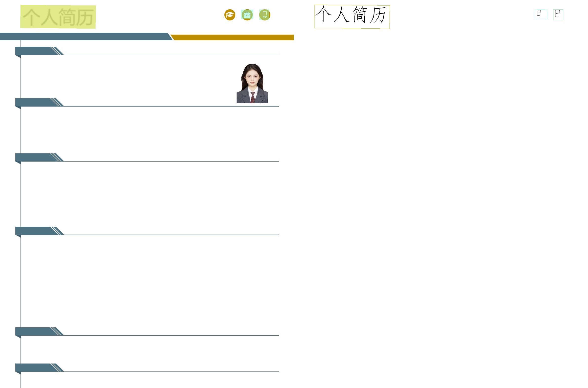The image size is (588, 388).
Task: Click the narrower green-outlined 日 box
Action: point(558,15)
